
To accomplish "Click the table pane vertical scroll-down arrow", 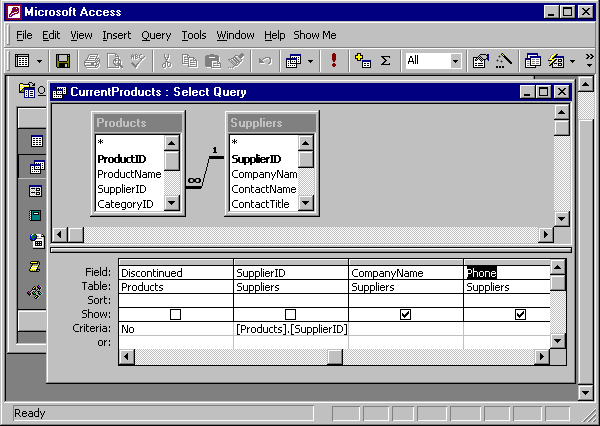I will coord(561,219).
